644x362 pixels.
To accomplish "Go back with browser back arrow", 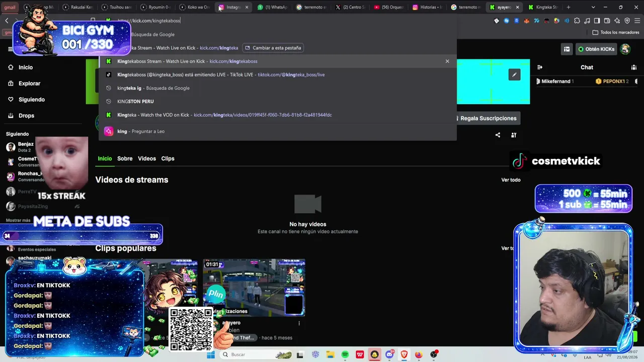I will point(7,21).
